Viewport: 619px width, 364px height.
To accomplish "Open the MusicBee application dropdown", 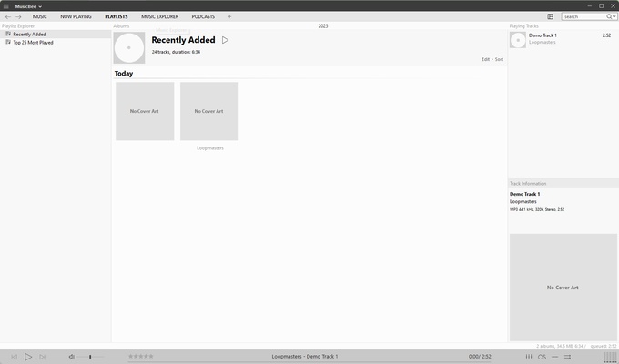I will click(x=28, y=6).
